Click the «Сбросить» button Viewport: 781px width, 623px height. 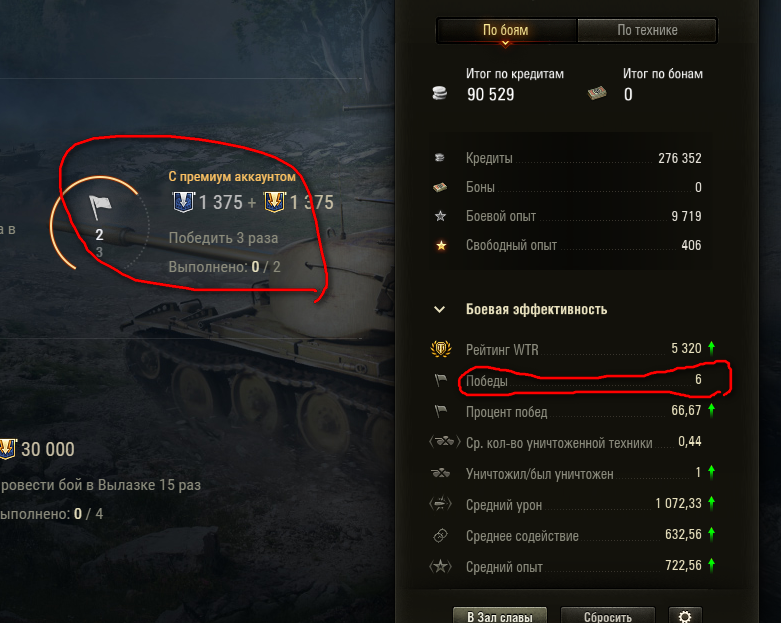point(608,617)
